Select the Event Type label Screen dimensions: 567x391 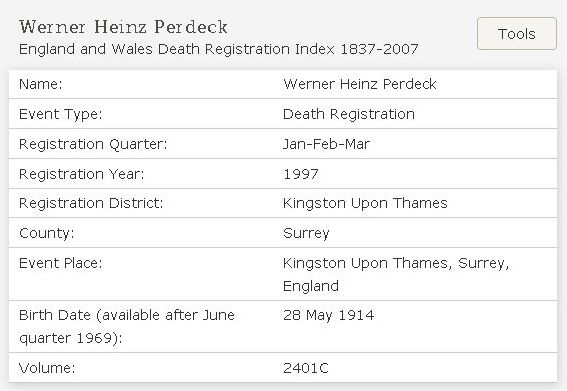coord(61,114)
